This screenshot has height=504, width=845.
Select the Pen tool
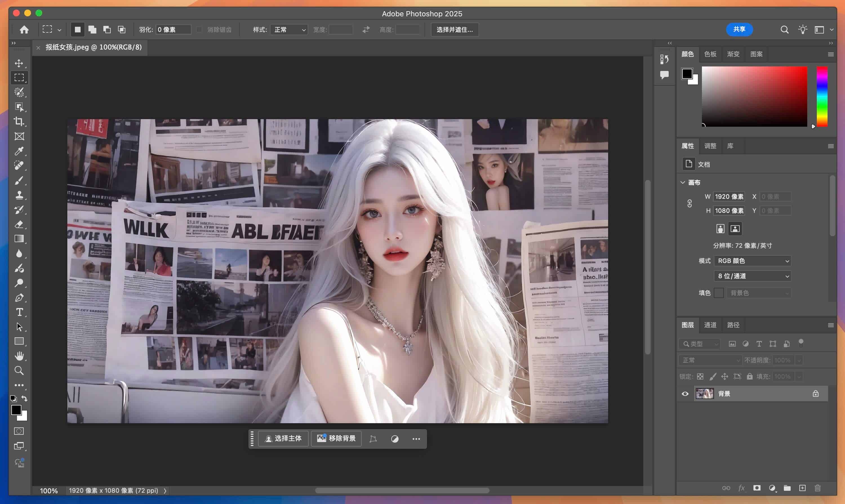click(19, 297)
